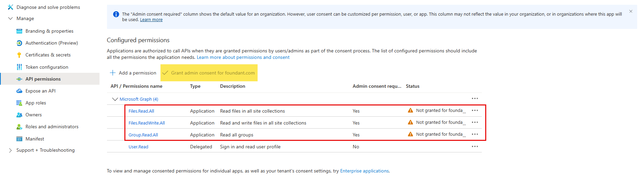Click warning icon in Files.ReadWrite.All row
Image resolution: width=644 pixels, height=182 pixels.
[410, 122]
